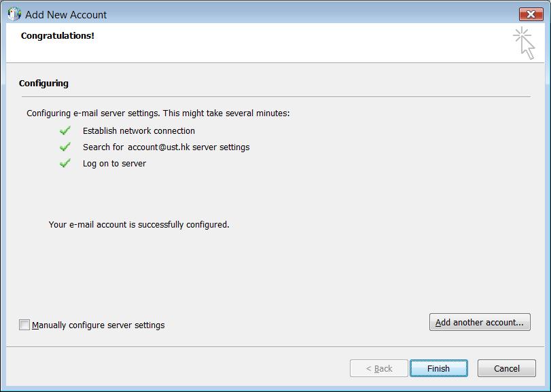Viewport: 551px width, 392px height.
Task: Click the Add another account button
Action: (479, 322)
